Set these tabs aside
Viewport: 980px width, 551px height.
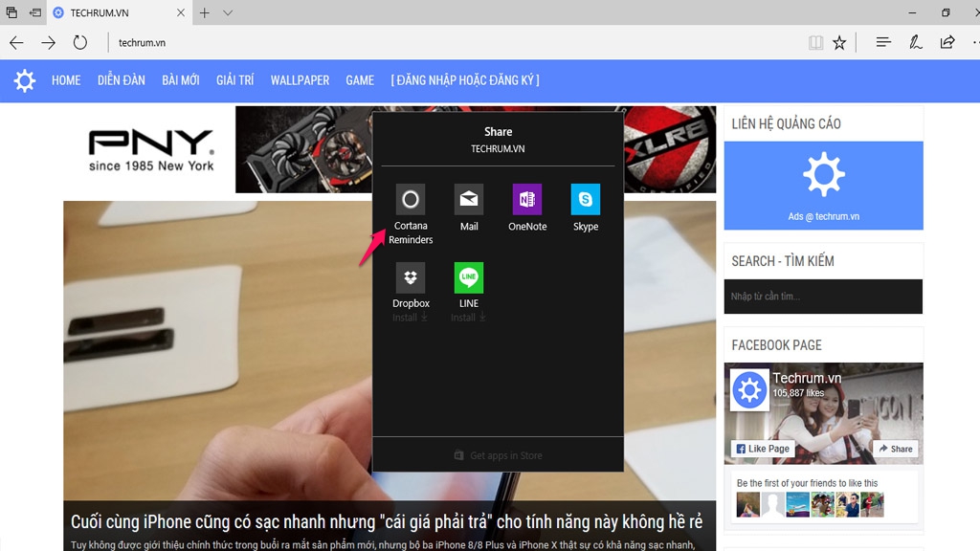click(35, 12)
